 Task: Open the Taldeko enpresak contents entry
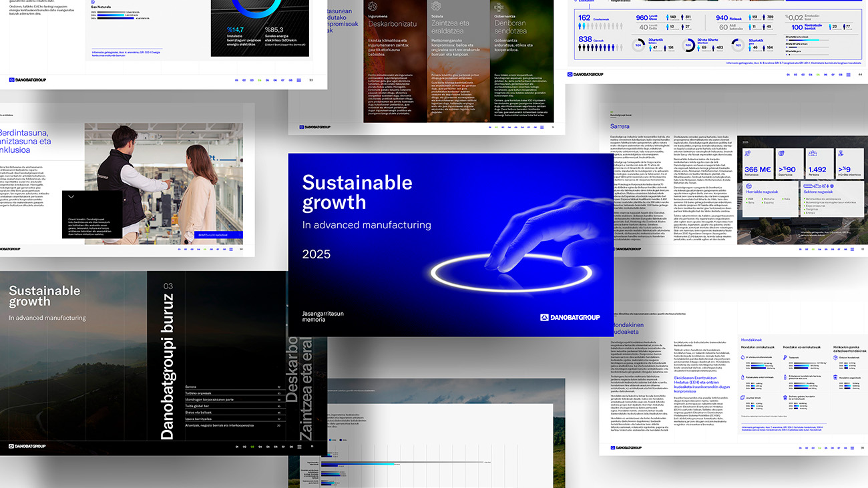pos(232,393)
